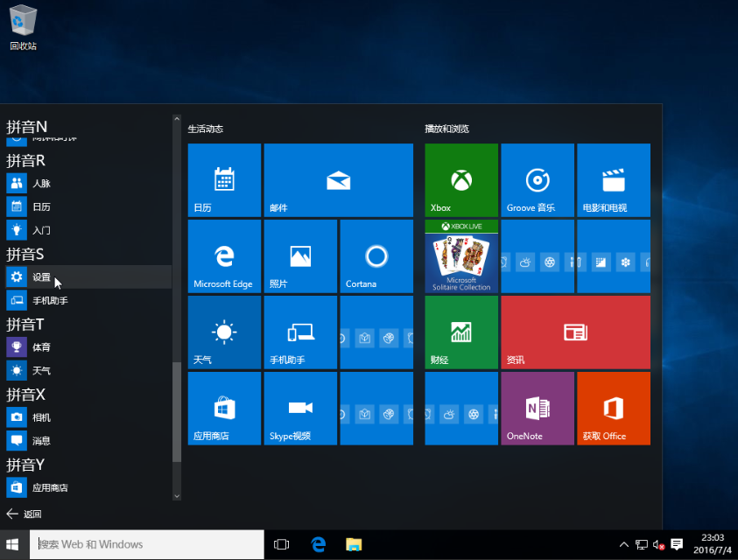Click the 搜索 Web 和 Windows field

pyautogui.click(x=146, y=543)
